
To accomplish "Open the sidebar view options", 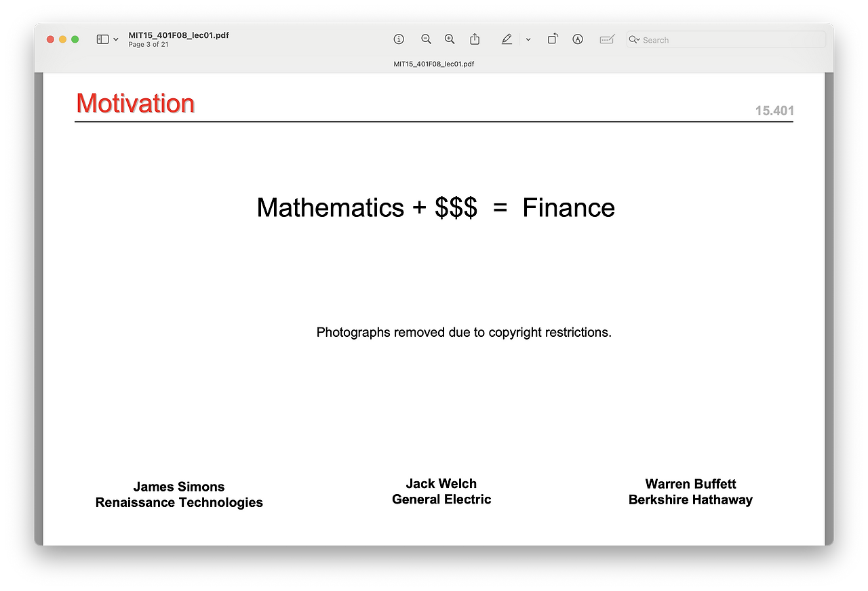I will click(x=102, y=39).
